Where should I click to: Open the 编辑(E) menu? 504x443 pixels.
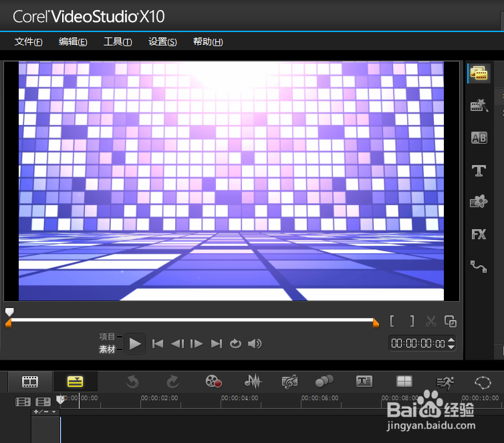coord(73,42)
